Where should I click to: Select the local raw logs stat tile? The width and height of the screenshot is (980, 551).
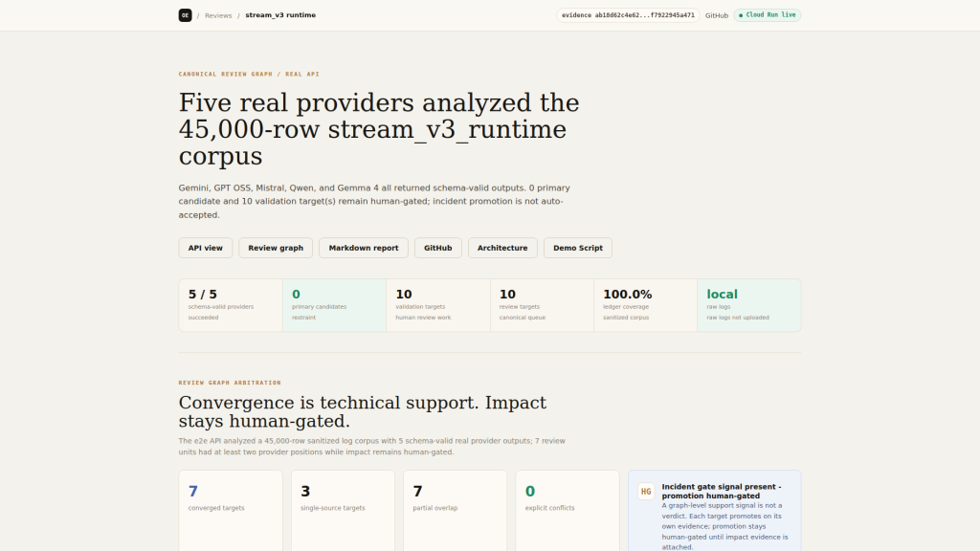coord(749,305)
